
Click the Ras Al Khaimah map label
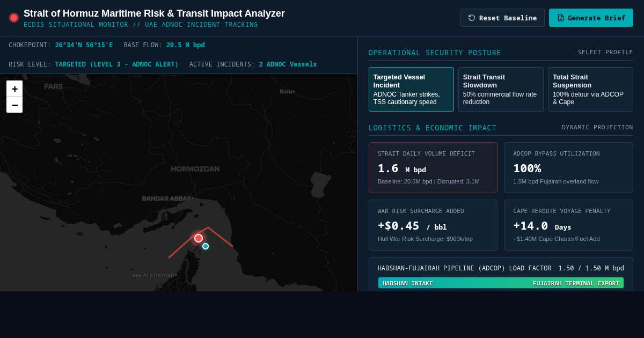pyautogui.click(x=154, y=275)
